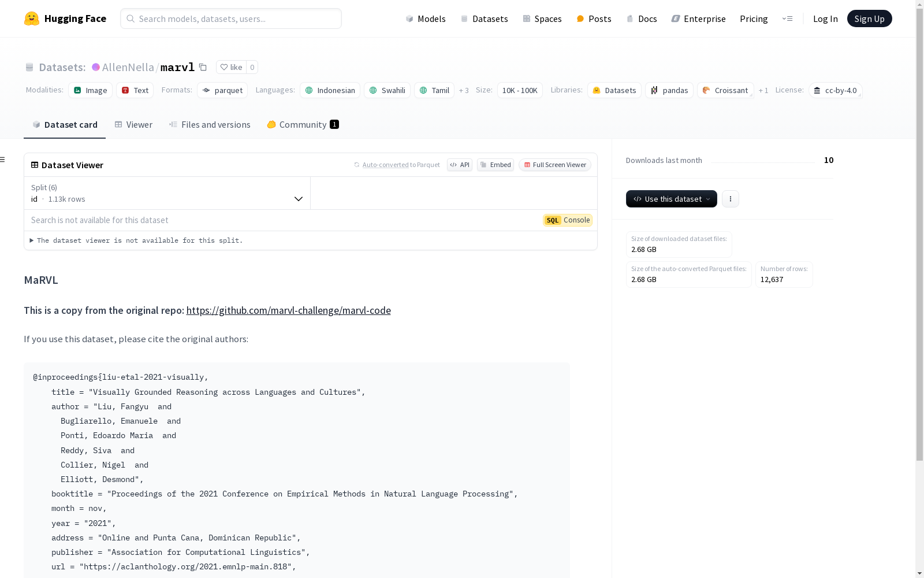The height and width of the screenshot is (578, 924).
Task: Open the Community tab
Action: click(303, 124)
